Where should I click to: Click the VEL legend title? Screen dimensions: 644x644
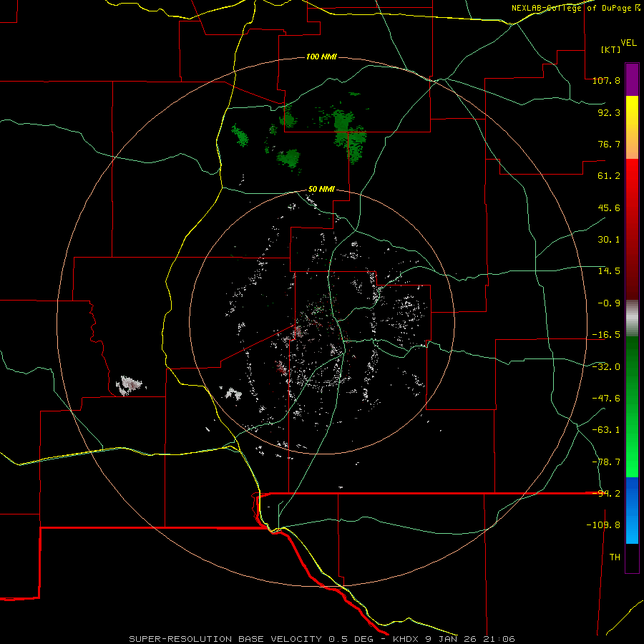628,43
